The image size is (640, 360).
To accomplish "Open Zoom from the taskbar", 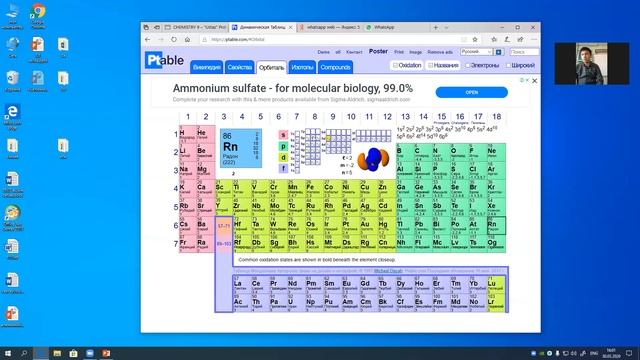I will (90, 353).
